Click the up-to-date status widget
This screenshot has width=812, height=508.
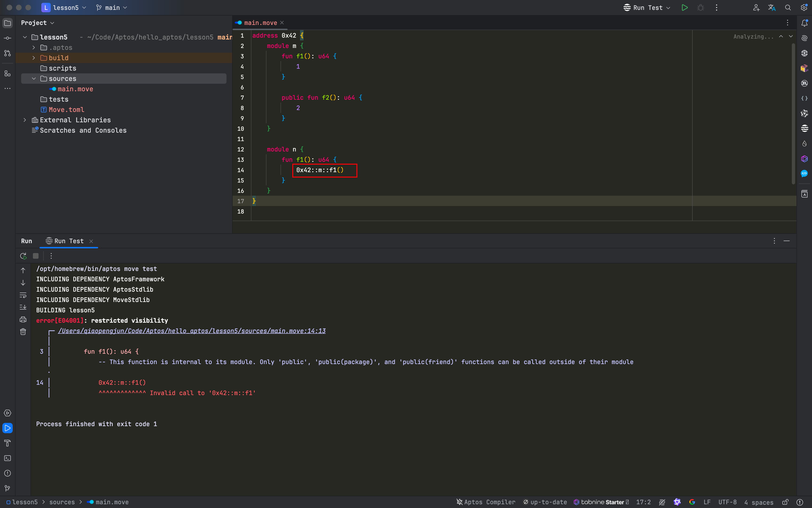[x=545, y=502]
